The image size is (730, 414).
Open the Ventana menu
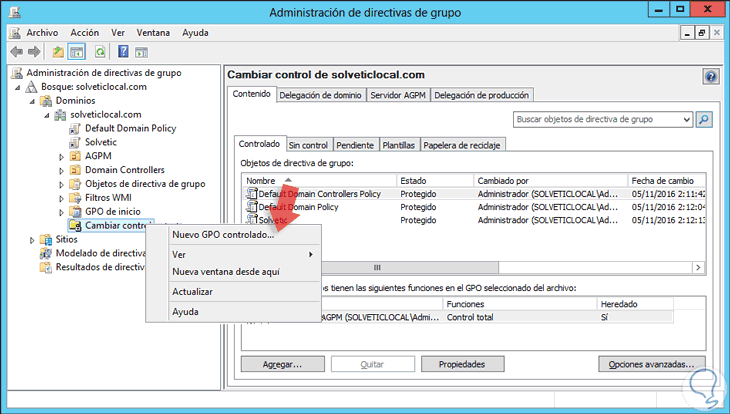pos(153,33)
